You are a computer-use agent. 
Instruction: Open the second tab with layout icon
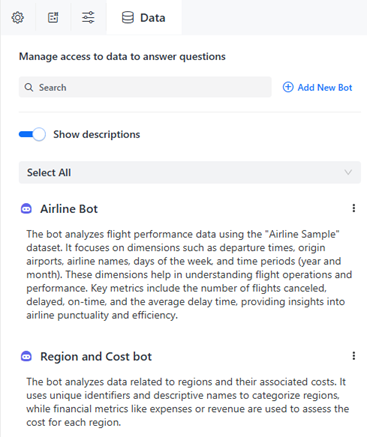coord(53,17)
